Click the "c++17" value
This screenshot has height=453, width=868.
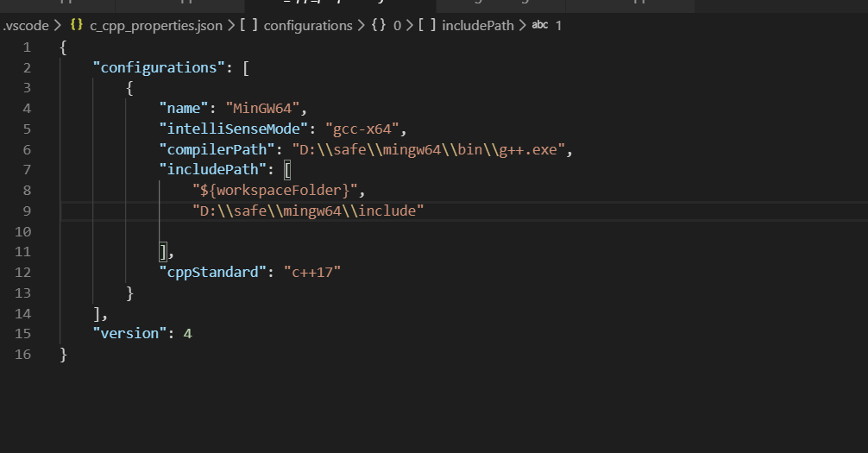tap(312, 273)
